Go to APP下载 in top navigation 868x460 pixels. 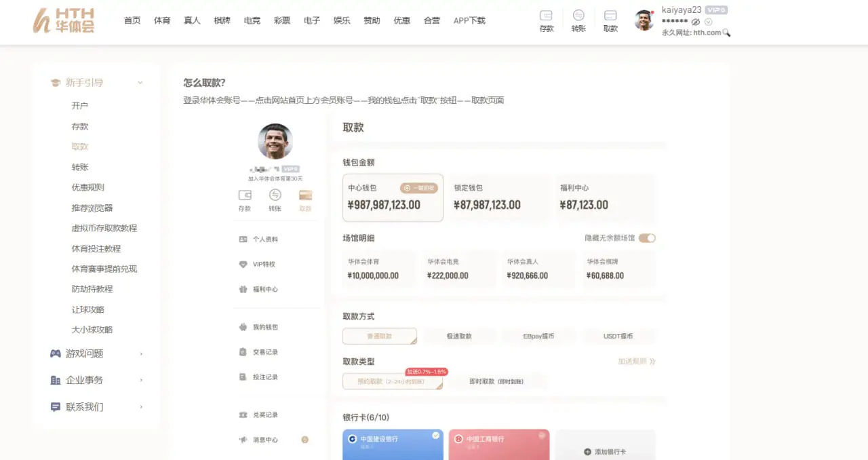469,20
